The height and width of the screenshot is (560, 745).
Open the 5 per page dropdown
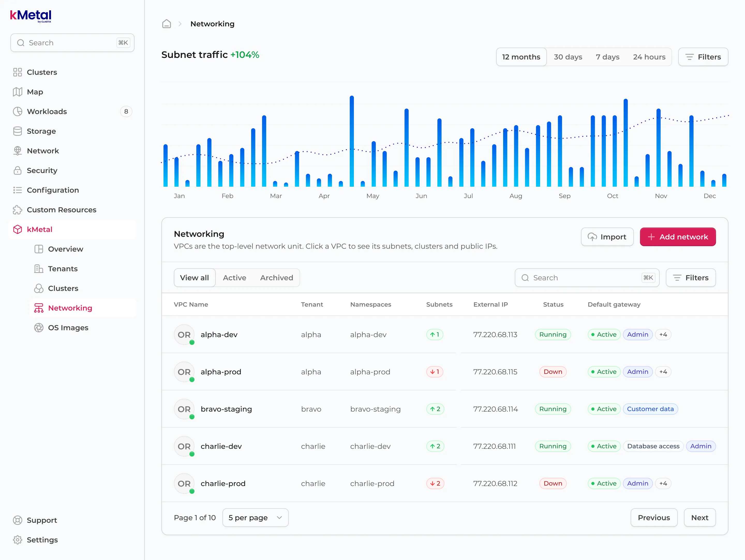(255, 518)
